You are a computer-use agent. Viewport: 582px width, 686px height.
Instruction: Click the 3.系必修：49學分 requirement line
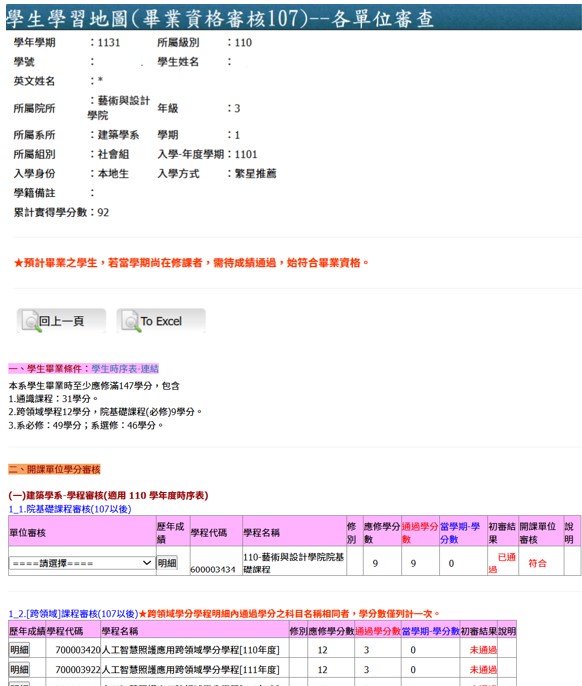point(86,425)
